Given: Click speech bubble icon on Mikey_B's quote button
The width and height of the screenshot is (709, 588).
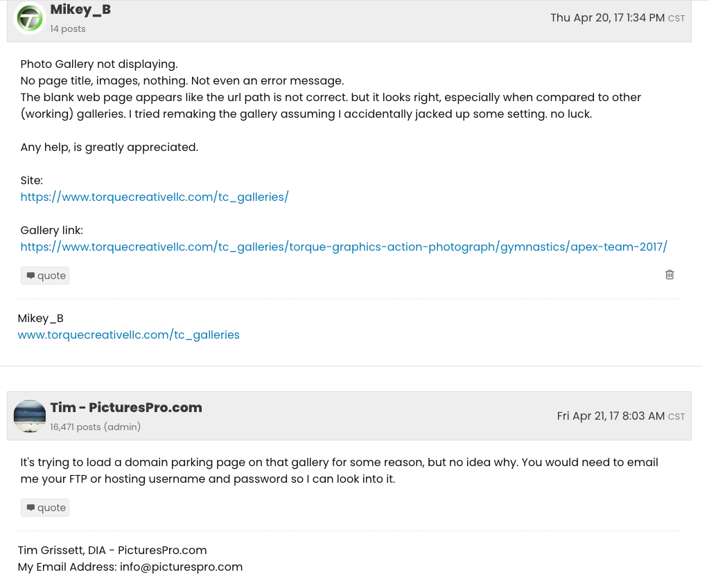Looking at the screenshot, I should [x=30, y=276].
